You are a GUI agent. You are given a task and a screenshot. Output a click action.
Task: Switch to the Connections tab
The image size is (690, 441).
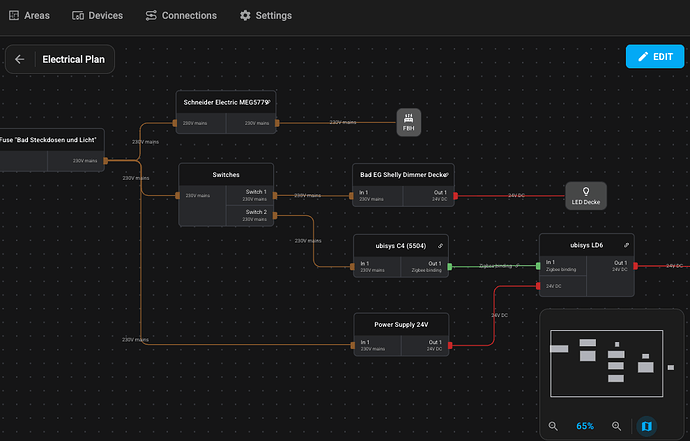coord(181,15)
